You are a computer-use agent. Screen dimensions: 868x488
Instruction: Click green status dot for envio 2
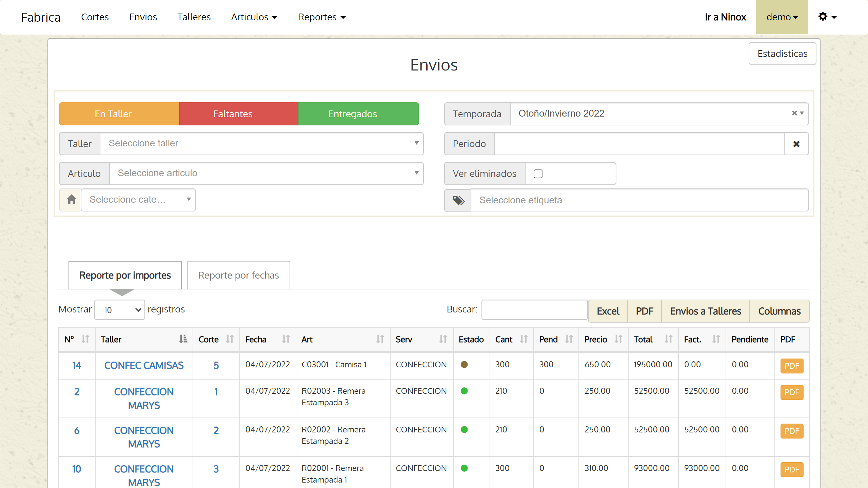coord(464,391)
